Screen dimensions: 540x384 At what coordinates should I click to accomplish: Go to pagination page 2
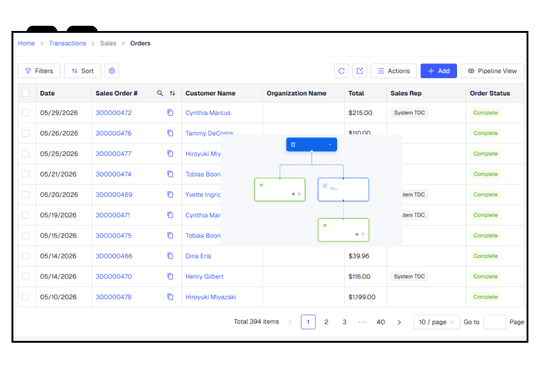point(326,322)
